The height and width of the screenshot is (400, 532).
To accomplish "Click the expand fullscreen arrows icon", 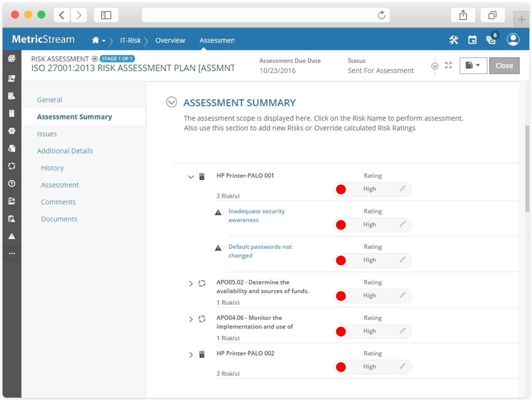I will click(449, 65).
